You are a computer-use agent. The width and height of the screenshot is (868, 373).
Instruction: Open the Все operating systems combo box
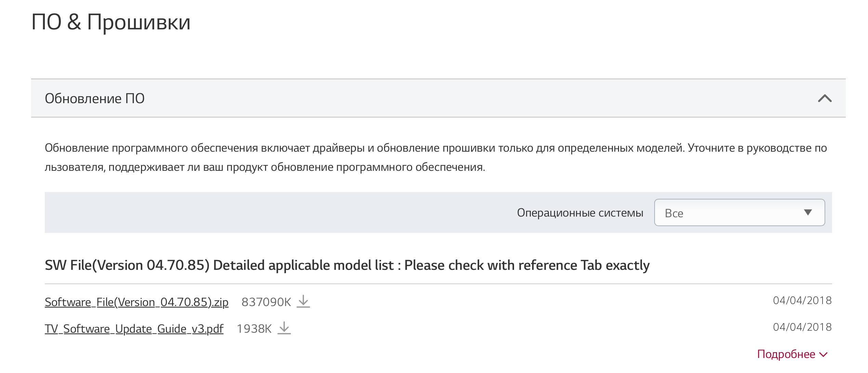point(732,212)
